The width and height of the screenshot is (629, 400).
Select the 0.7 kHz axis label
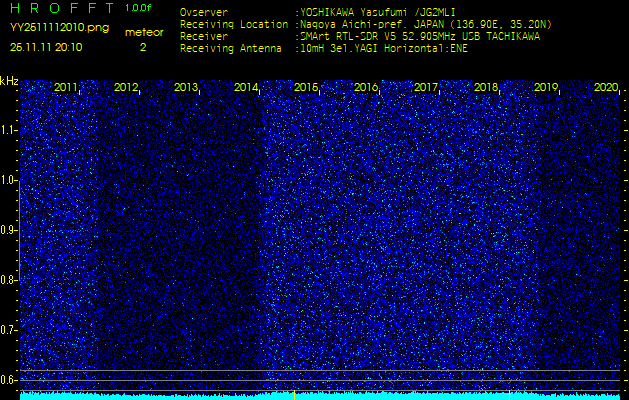tap(8, 330)
